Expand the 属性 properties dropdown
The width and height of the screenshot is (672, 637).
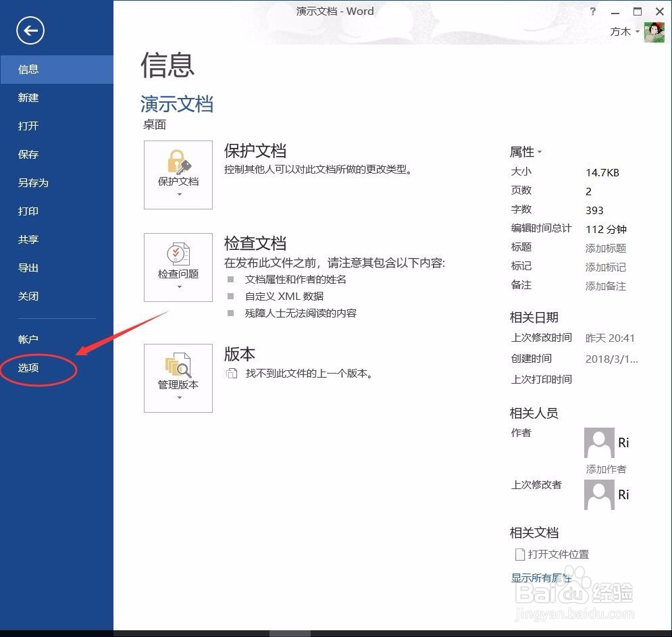pyautogui.click(x=526, y=152)
